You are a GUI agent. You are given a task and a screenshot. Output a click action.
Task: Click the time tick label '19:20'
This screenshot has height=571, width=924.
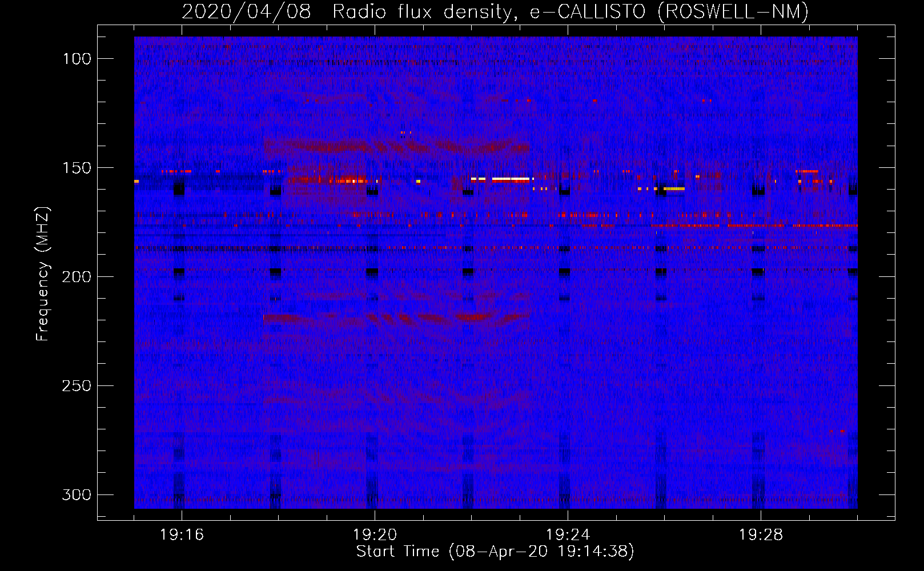[375, 535]
